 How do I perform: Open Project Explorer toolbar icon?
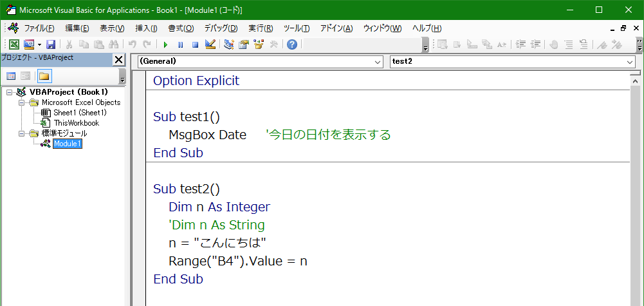point(229,44)
